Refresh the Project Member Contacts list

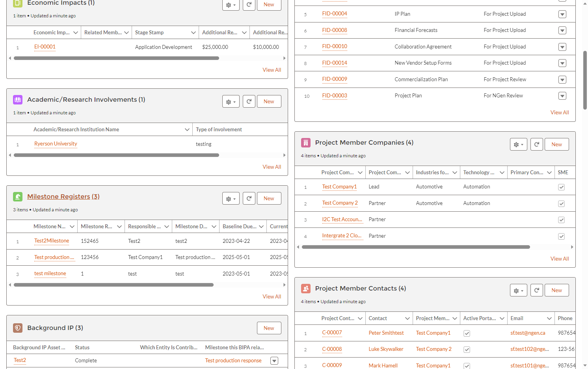[536, 290]
